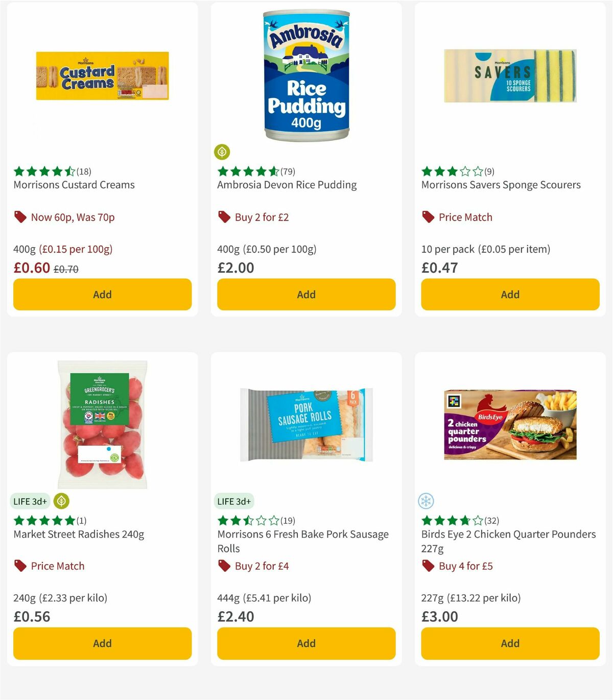This screenshot has width=613, height=700.
Task: Add Birds Eye Chicken Quarter Pounders to basket
Action: 509,643
